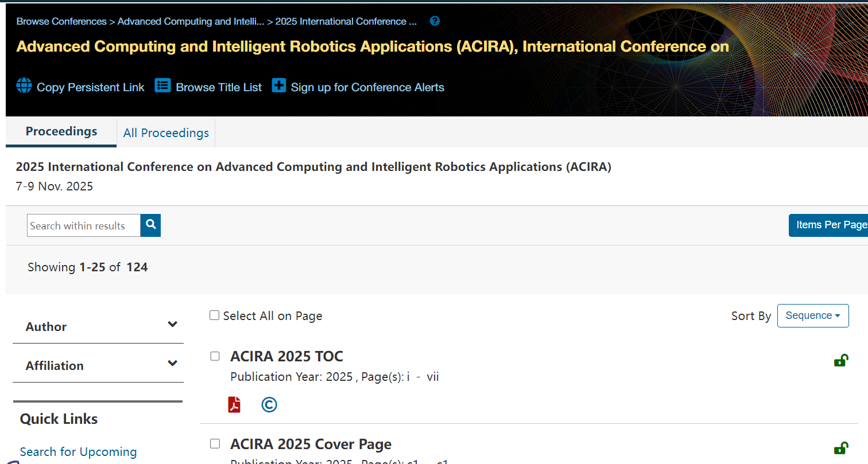Click the Items Per Page button
The height and width of the screenshot is (464, 868).
coord(830,225)
